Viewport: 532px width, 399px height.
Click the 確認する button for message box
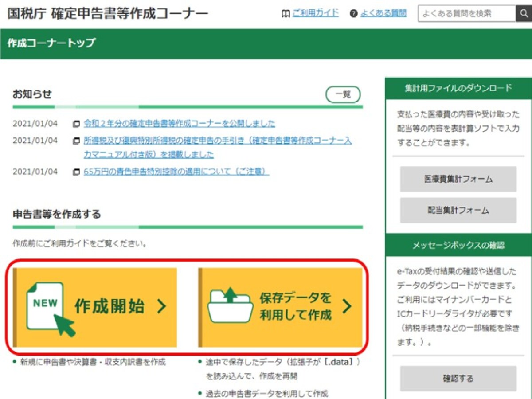[458, 379]
